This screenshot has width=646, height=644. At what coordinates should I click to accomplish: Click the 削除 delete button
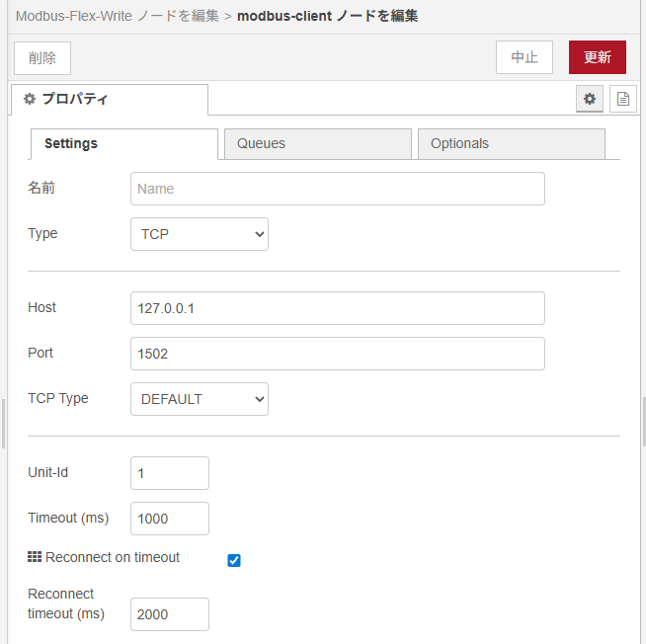(x=42, y=58)
